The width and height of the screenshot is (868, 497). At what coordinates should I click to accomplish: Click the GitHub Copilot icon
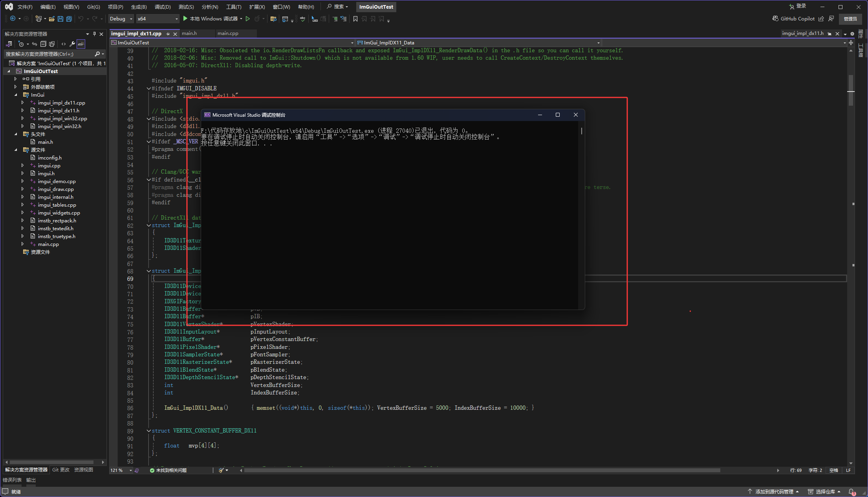775,18
